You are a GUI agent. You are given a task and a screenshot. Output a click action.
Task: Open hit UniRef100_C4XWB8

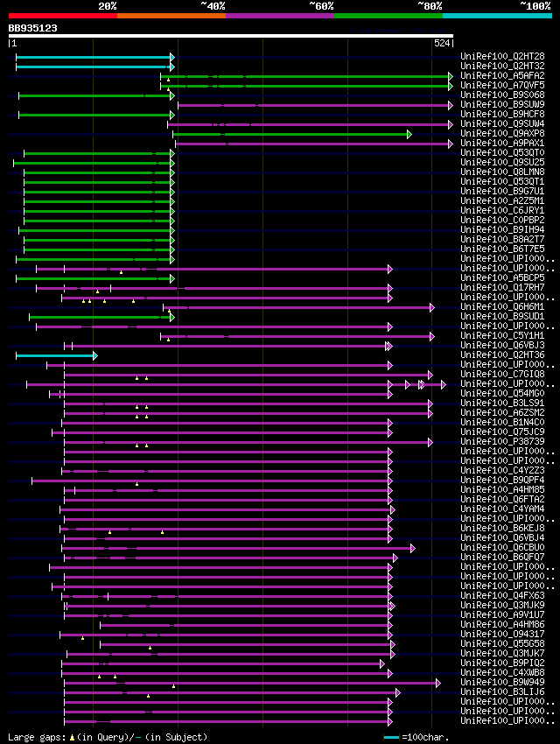click(x=502, y=673)
